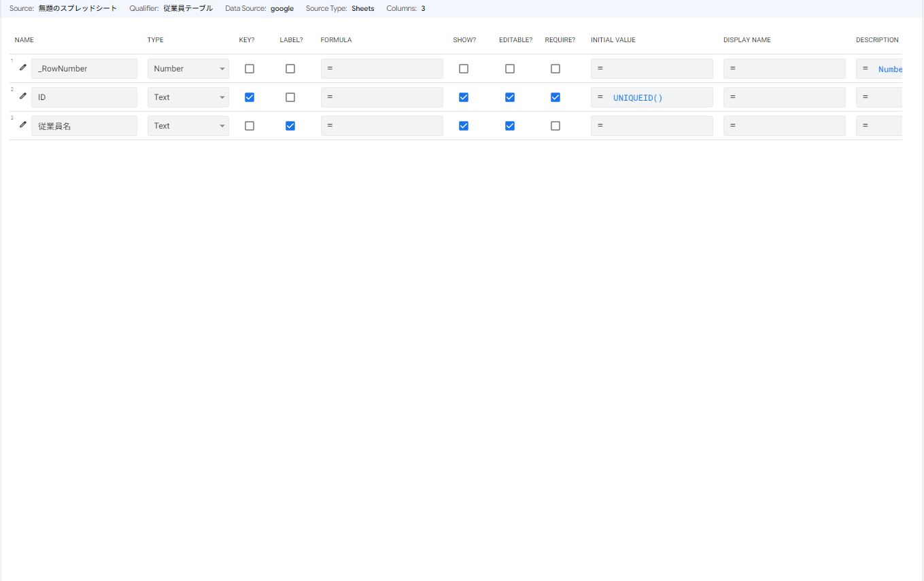Uncheck the KEY checkbox for ID

250,97
